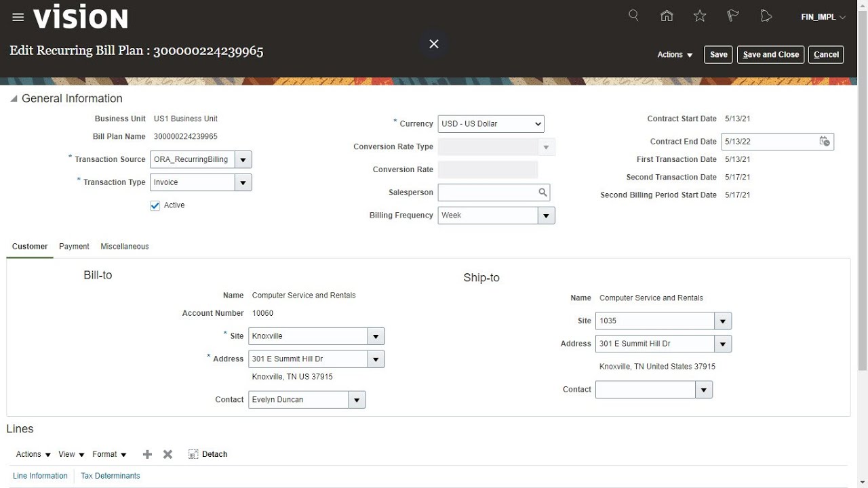
Task: Open Ship-to Contact dropdown arrow
Action: [704, 390]
